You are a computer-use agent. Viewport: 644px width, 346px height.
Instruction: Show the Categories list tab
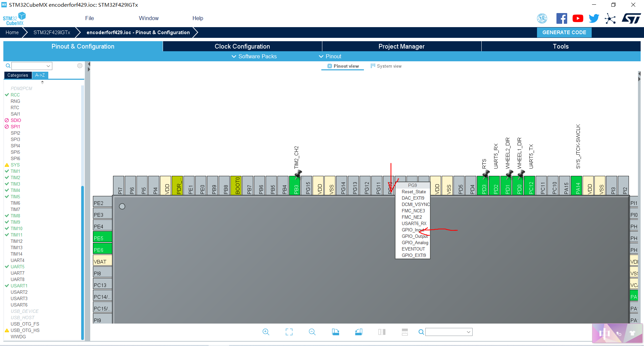click(x=18, y=75)
